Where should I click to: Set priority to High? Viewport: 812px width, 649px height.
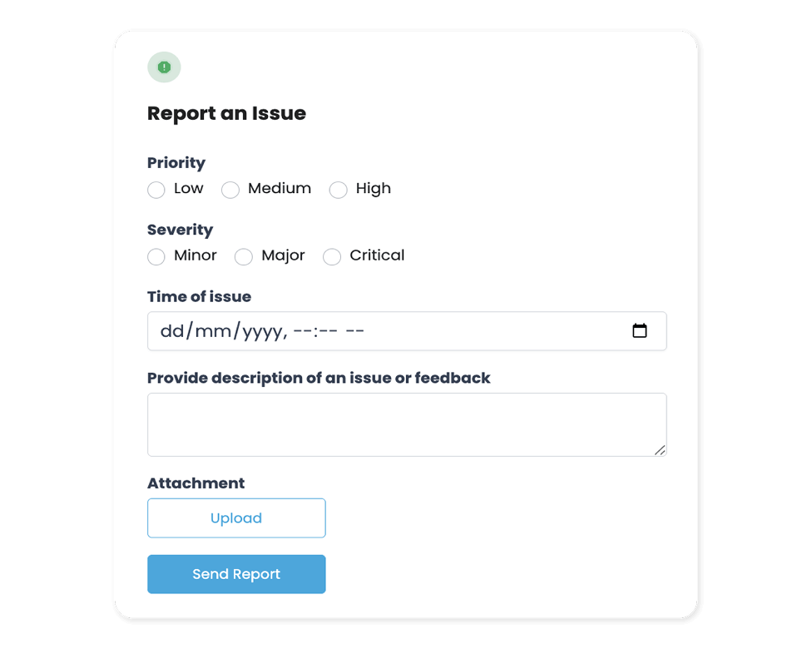(338, 190)
